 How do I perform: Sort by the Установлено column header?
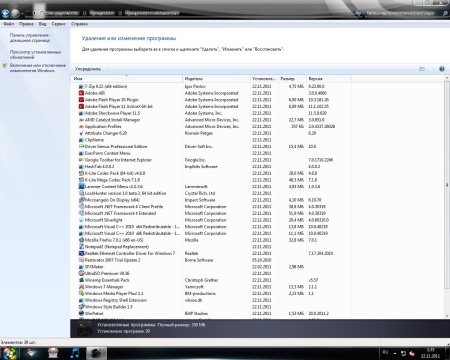click(x=264, y=79)
